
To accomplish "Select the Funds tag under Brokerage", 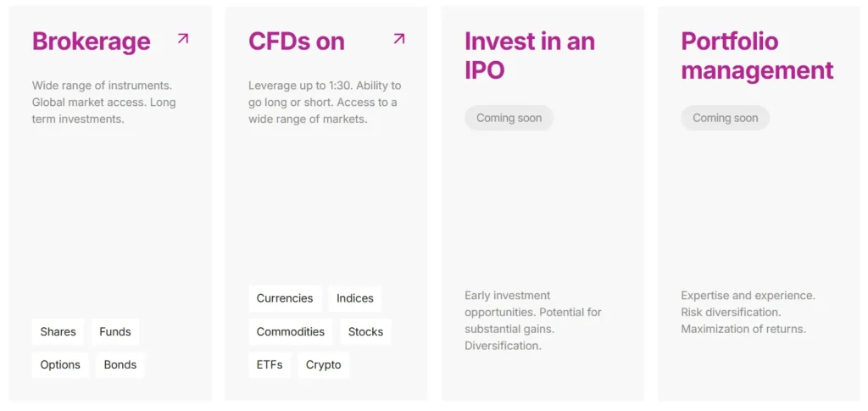I will 115,331.
